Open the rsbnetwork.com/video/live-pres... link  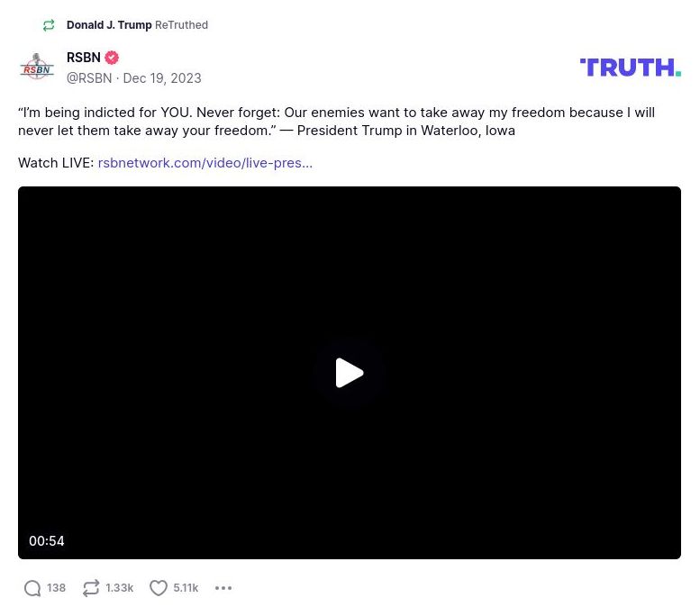[205, 163]
